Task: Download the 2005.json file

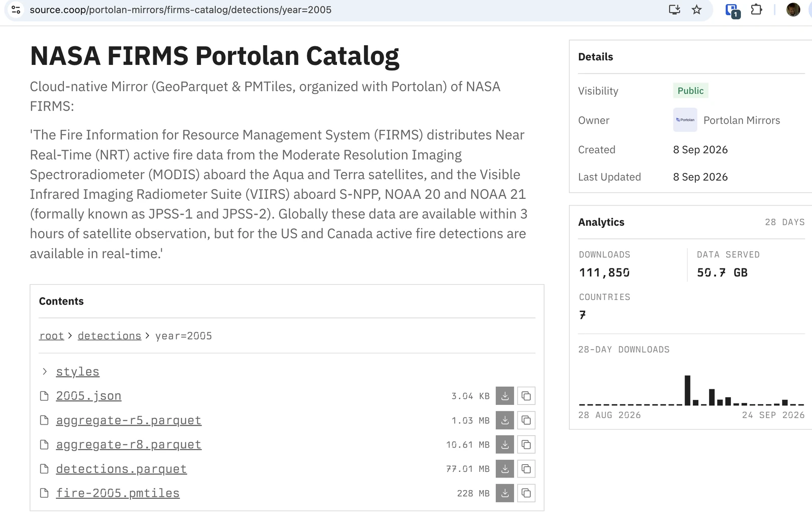Action: [505, 396]
